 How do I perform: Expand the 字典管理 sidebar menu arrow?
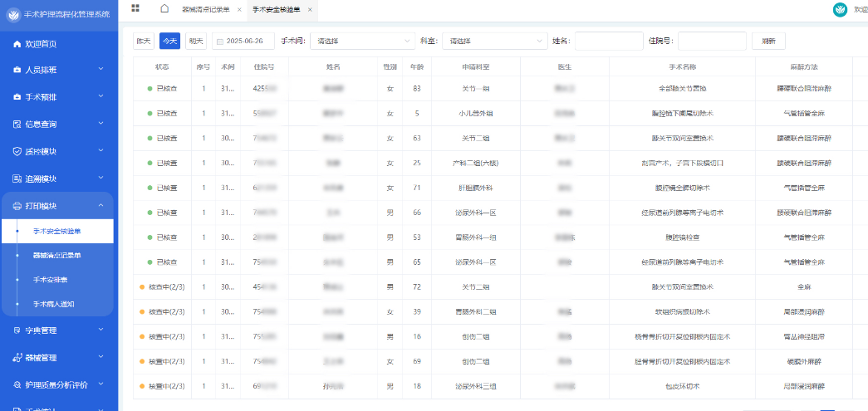(101, 330)
